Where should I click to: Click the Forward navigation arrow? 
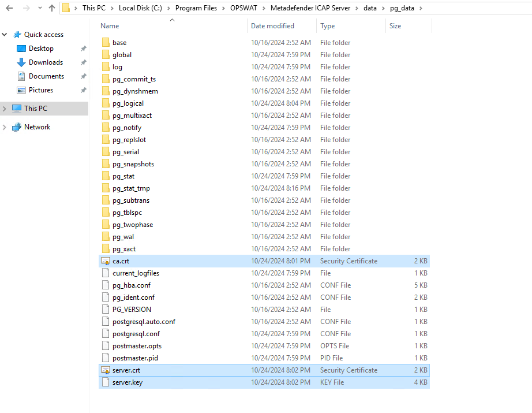[x=26, y=8]
